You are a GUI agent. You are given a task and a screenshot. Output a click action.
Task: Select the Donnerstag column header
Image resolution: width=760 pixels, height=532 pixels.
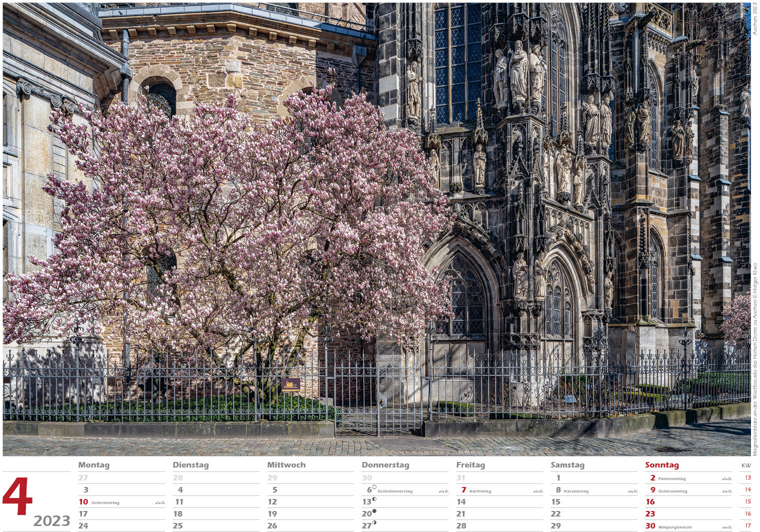[385, 465]
